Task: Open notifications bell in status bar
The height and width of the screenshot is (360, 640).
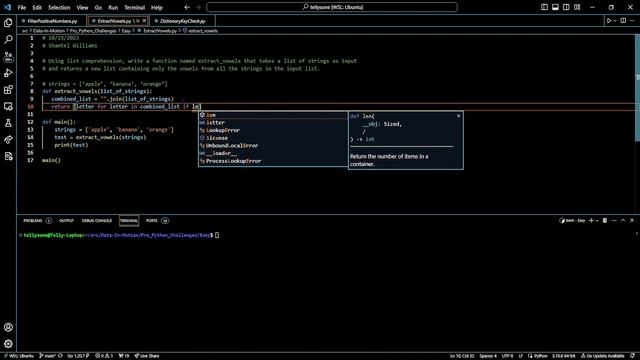Action: 632,356
